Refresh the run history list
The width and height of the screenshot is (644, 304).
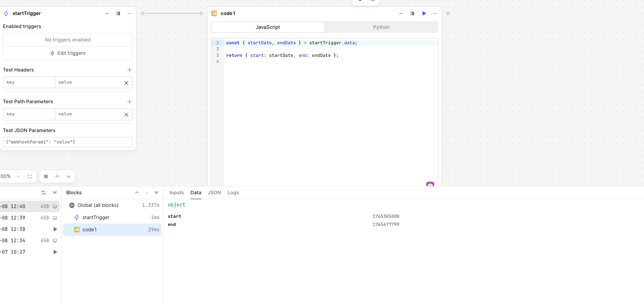coord(43,193)
